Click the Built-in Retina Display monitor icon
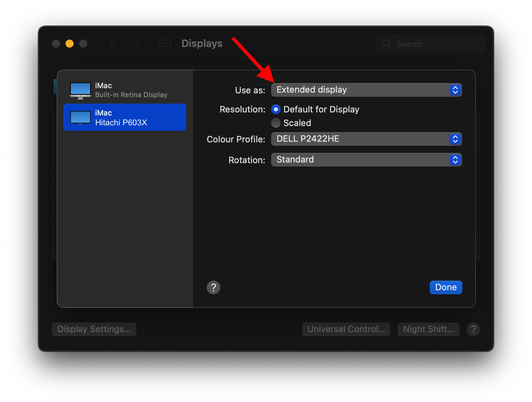The width and height of the screenshot is (532, 402). [x=80, y=91]
